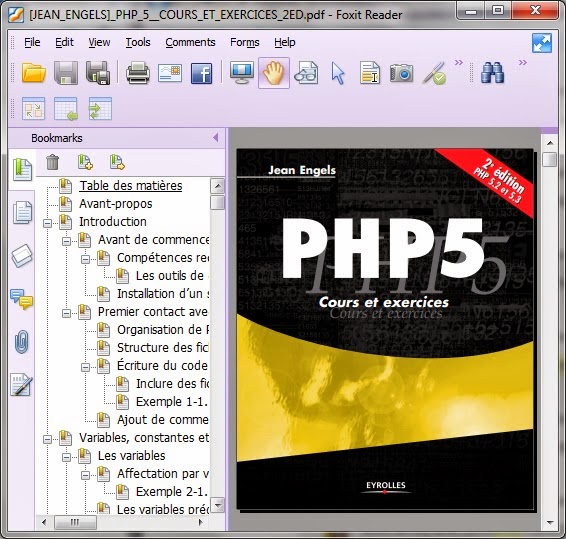
Task: Click the document vertical scrollbar thumb
Action: point(550,159)
